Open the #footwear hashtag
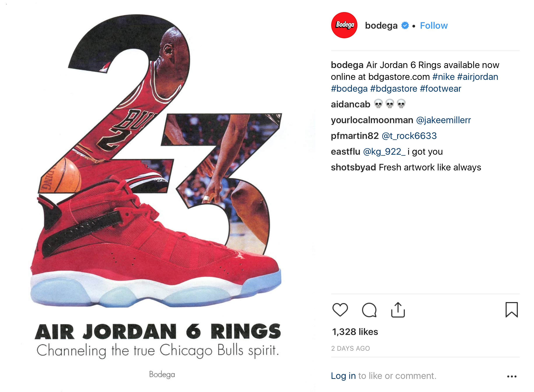Image resolution: width=534 pixels, height=392 pixels. [x=440, y=89]
